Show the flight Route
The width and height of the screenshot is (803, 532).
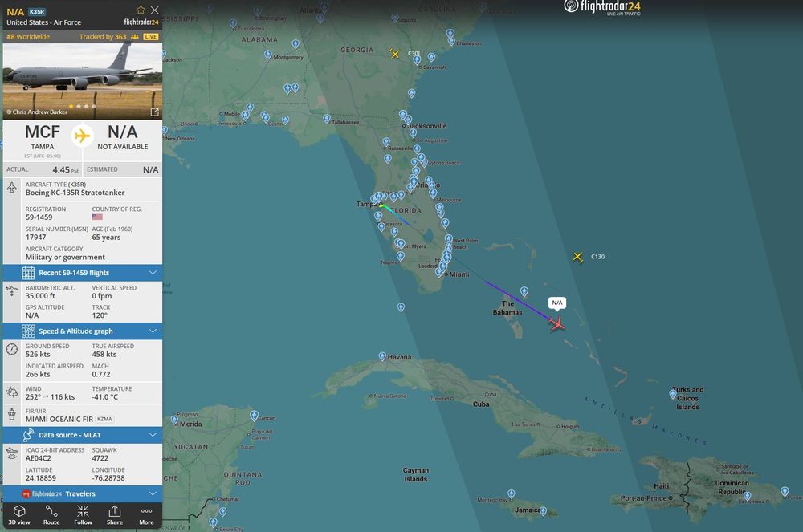[51, 515]
